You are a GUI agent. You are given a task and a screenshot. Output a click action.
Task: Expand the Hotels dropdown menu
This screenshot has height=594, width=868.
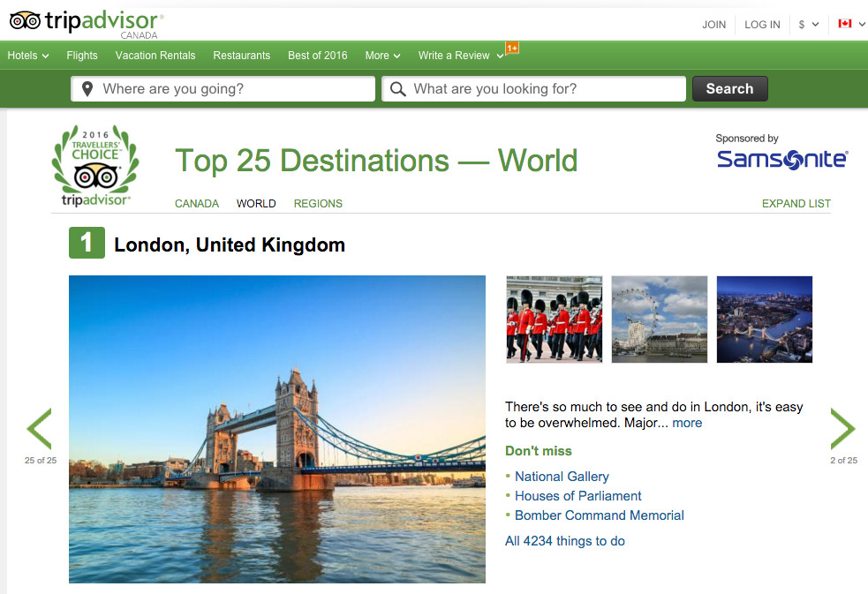[28, 56]
